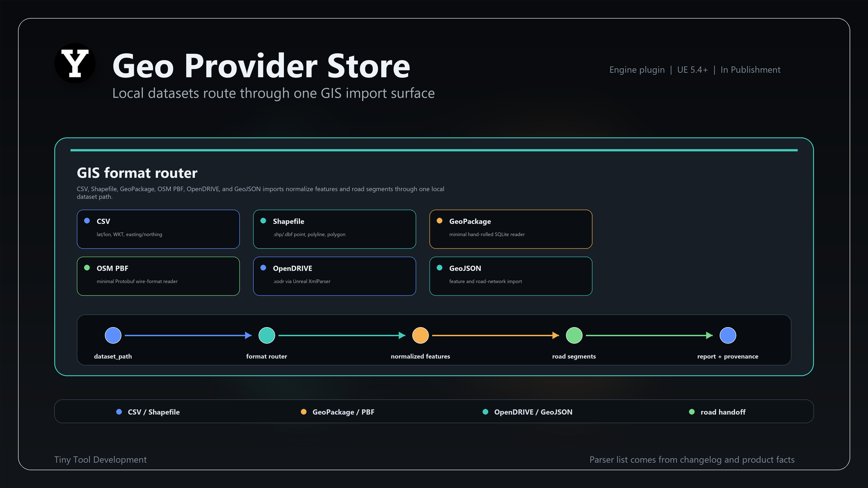Click the normalized features label
The image size is (868, 488).
coord(420,357)
